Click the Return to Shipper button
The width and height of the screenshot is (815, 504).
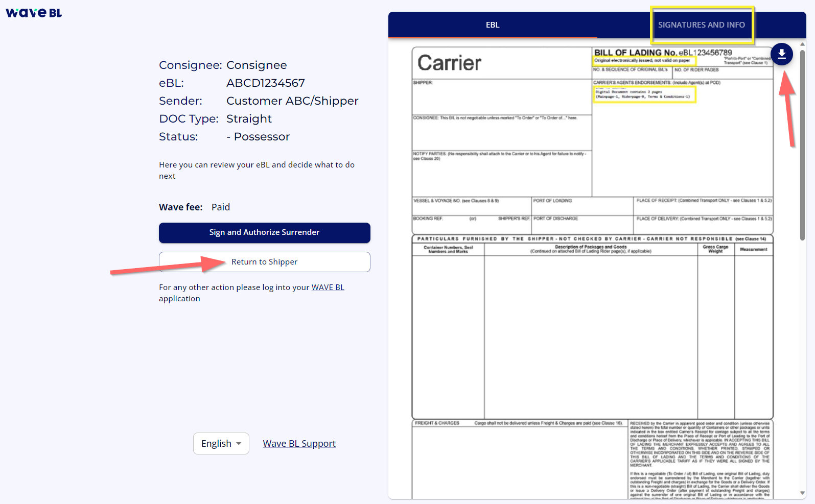point(264,262)
